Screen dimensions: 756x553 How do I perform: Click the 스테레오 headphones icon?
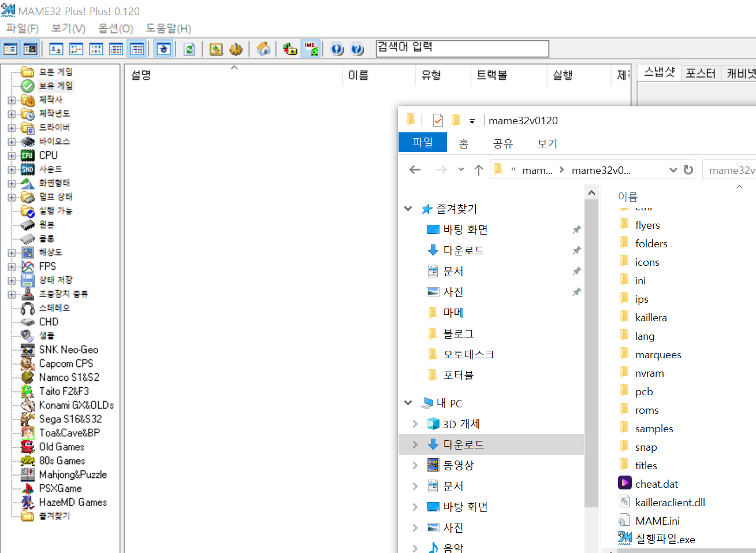(x=28, y=308)
